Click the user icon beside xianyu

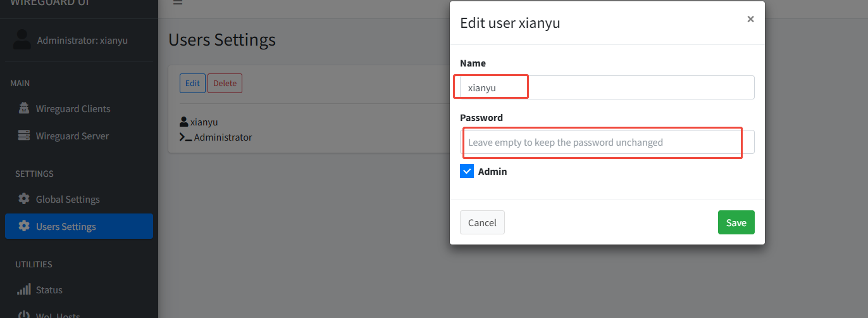(184, 122)
